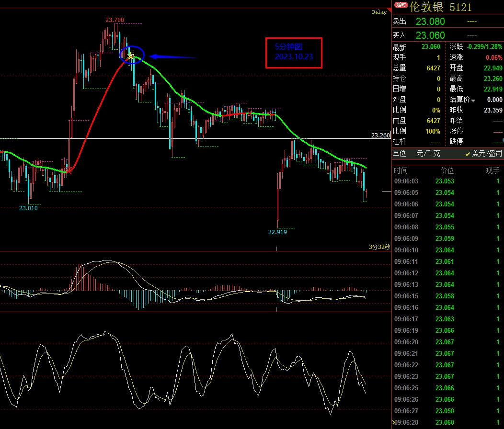Click the 持仓 label
This screenshot has height=429, width=504.
(399, 79)
